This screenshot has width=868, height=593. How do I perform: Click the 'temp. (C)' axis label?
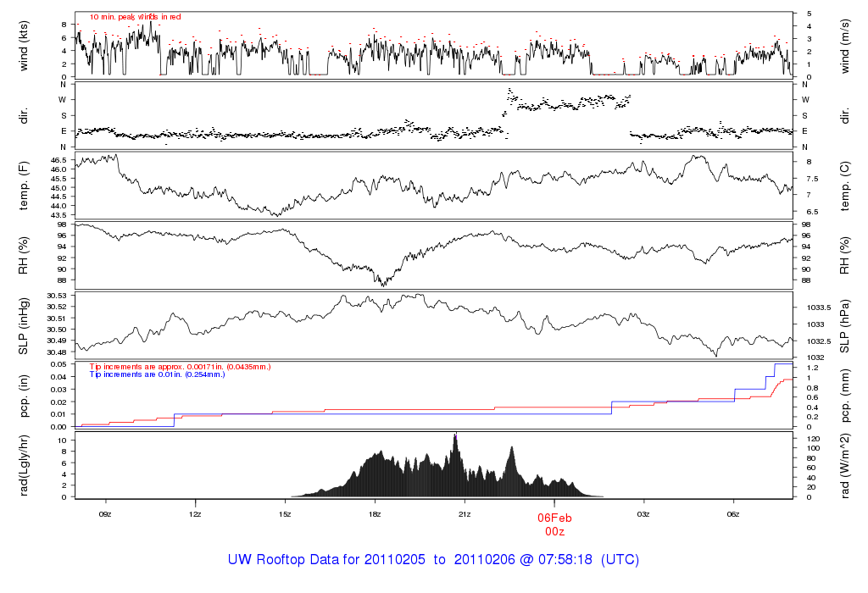tap(845, 186)
